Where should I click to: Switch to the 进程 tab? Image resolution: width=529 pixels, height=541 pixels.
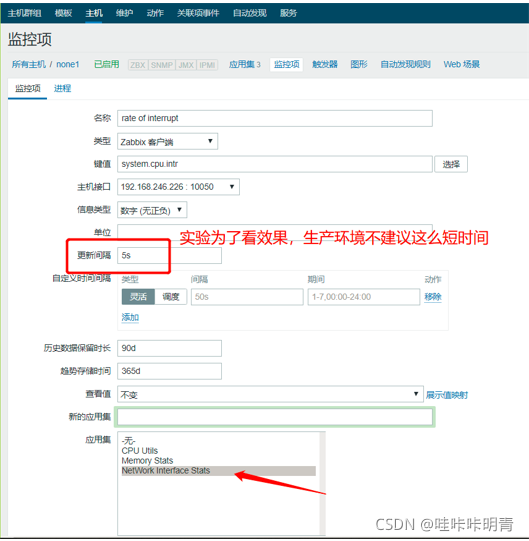(62, 88)
